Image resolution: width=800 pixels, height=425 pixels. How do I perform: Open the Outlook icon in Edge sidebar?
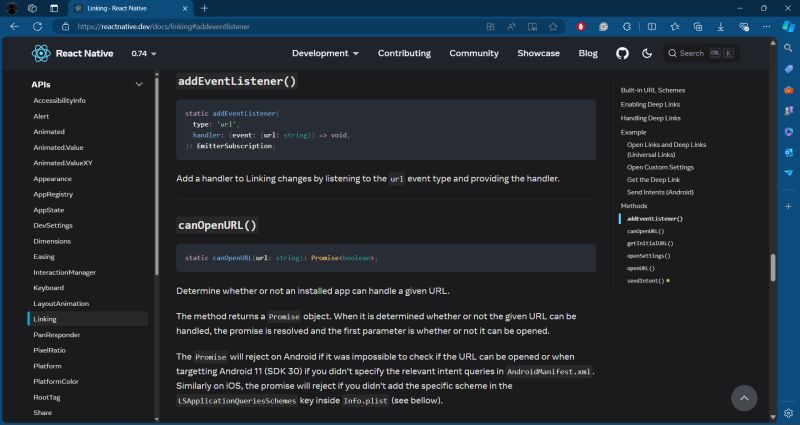tap(788, 153)
